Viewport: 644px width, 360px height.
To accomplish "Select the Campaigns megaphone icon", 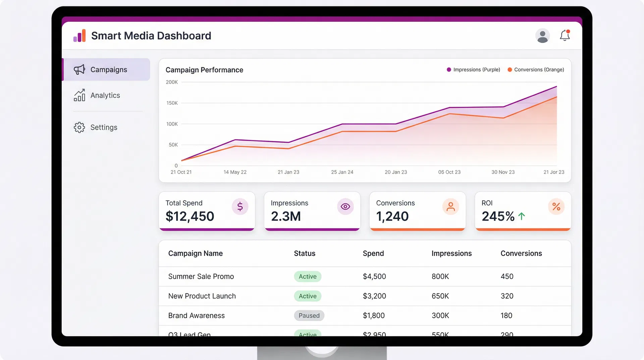I will 79,70.
